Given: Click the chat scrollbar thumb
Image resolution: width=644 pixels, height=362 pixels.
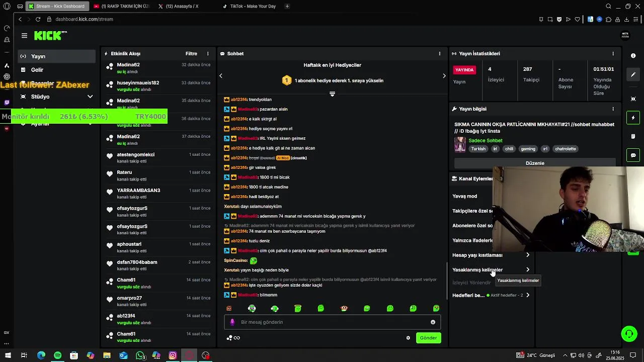Looking at the screenshot, I should tap(447, 282).
